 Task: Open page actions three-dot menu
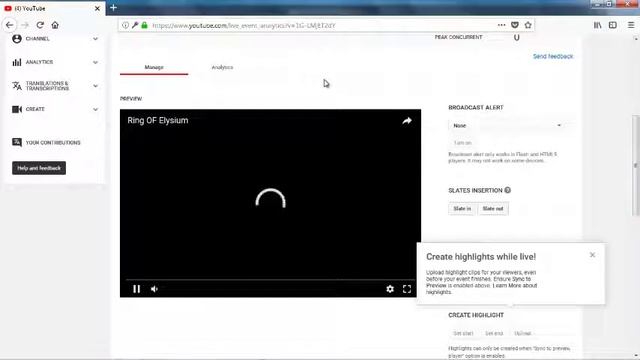[x=502, y=25]
